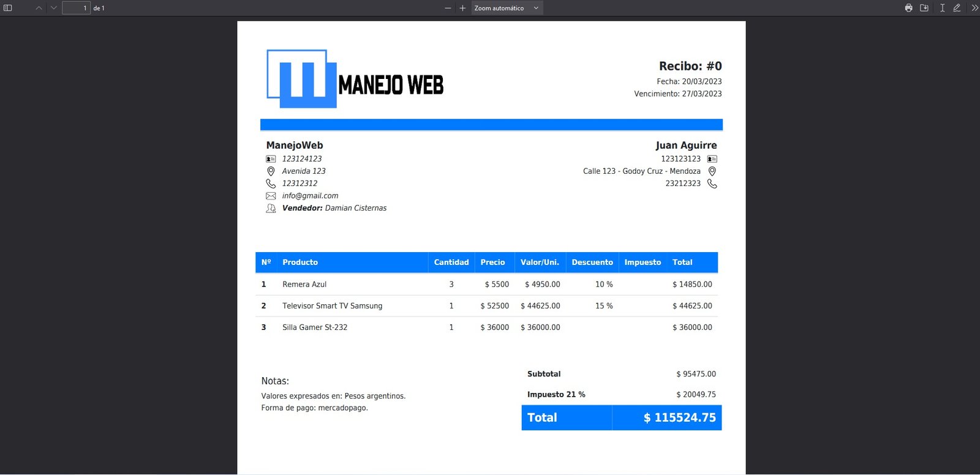Click the '$ 5500' price cell
Image resolution: width=980 pixels, height=475 pixels.
point(497,285)
